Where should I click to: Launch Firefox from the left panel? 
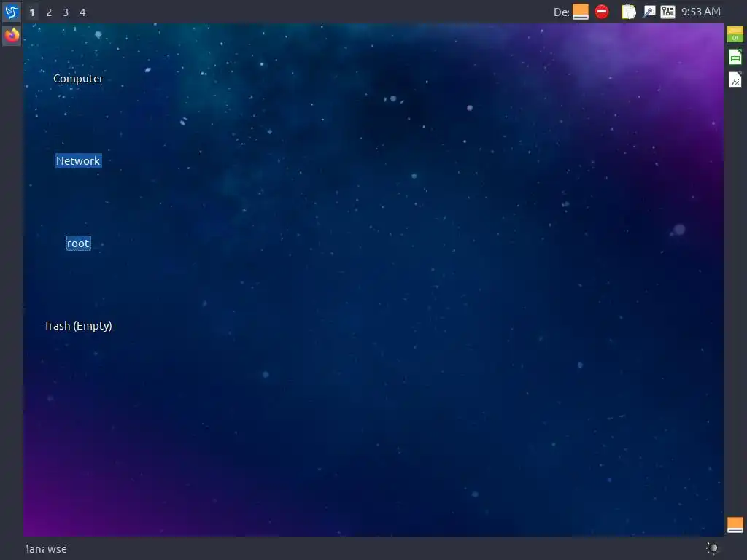tap(12, 35)
